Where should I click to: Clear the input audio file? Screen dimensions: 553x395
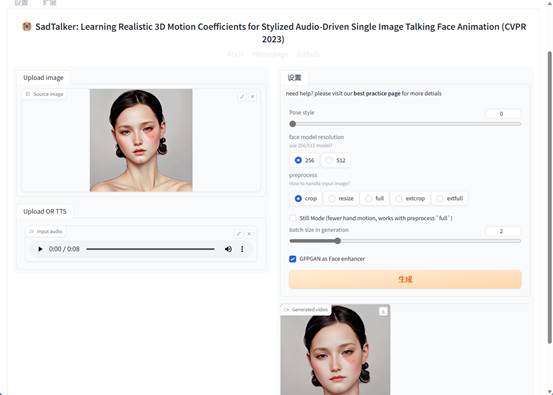(249, 233)
